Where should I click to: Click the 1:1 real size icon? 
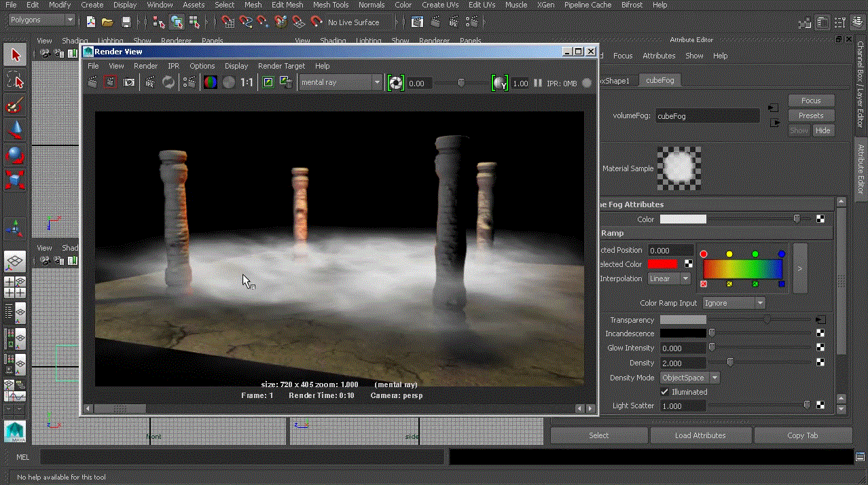coord(247,83)
